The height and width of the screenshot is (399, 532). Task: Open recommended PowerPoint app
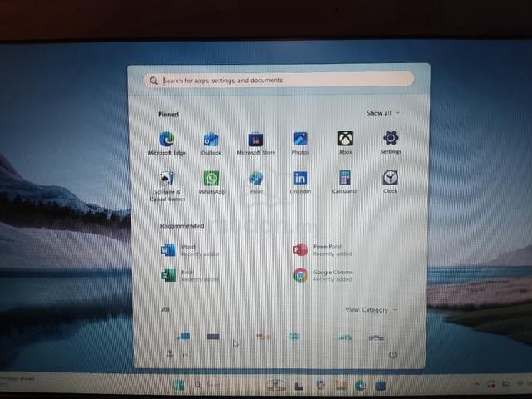click(323, 250)
